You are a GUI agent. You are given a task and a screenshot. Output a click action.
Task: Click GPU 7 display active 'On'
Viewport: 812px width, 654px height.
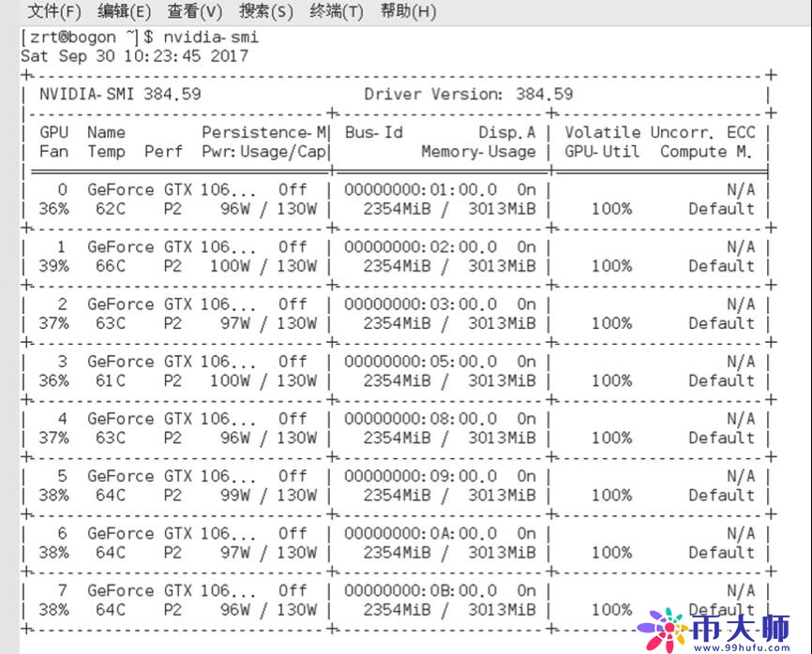click(526, 590)
